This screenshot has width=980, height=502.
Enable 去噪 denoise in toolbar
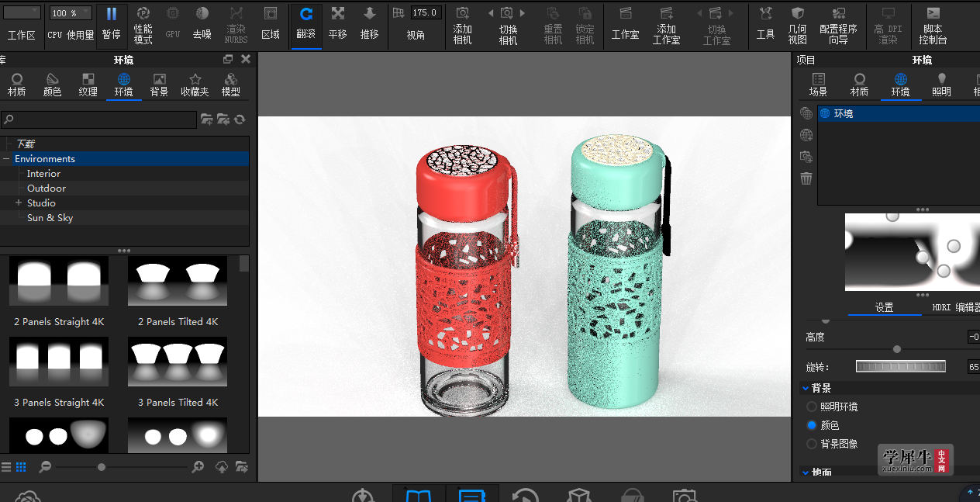click(x=202, y=23)
